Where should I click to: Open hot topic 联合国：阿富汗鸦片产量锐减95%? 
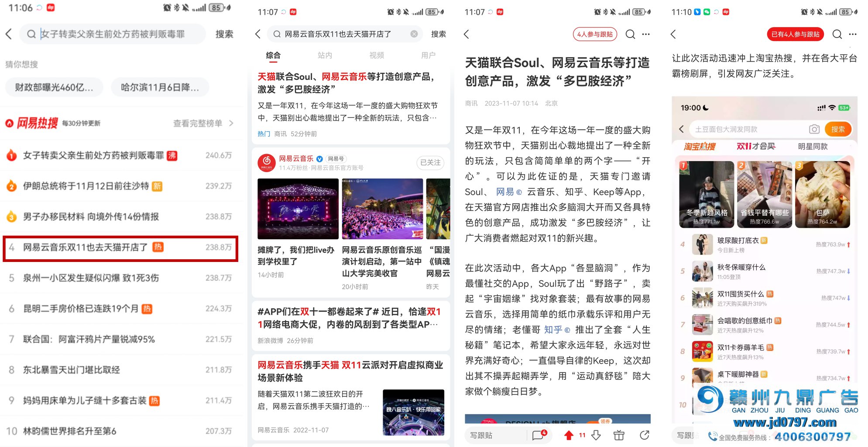120,339
